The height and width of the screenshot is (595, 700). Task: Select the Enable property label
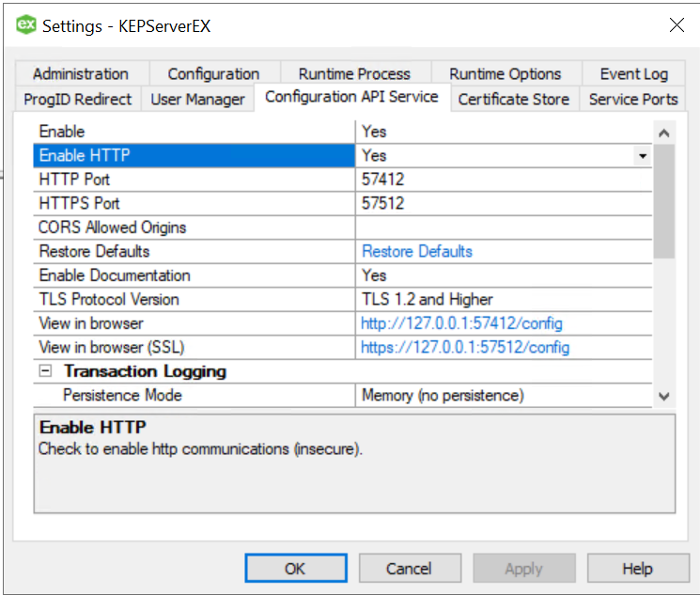(x=62, y=132)
